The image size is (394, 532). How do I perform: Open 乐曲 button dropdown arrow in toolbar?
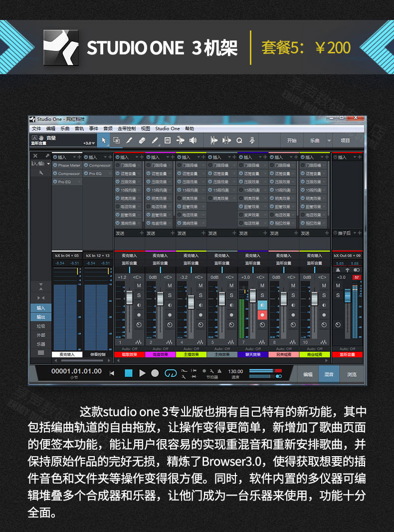(329, 140)
